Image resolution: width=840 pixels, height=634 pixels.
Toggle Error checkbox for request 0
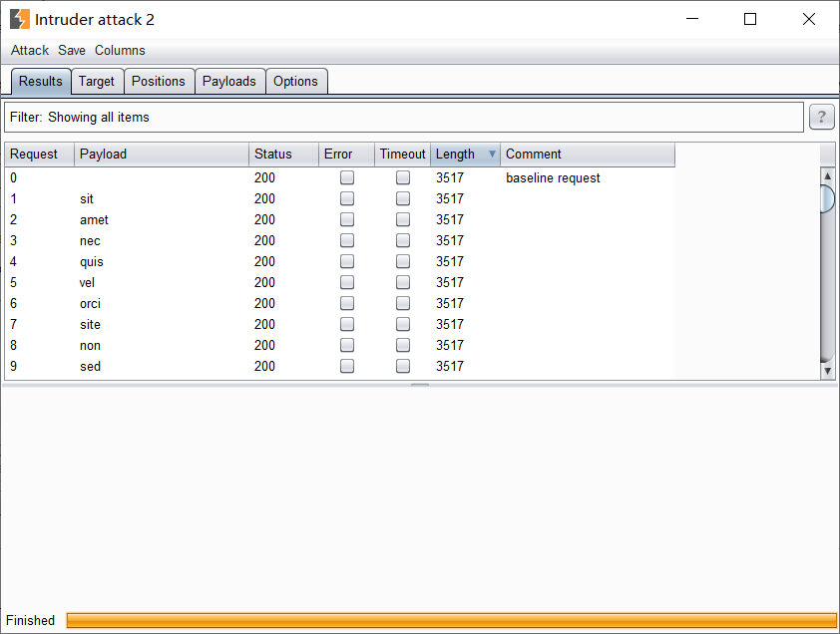pos(347,177)
